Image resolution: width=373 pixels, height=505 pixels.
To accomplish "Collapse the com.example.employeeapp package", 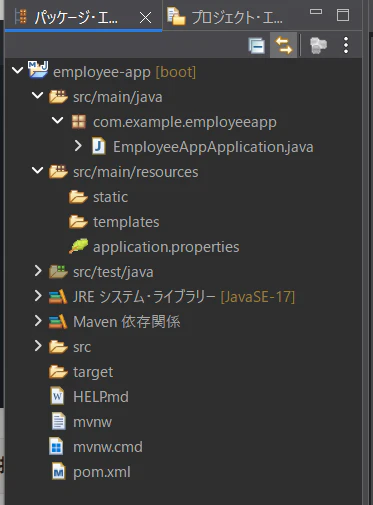I will click(x=57, y=120).
